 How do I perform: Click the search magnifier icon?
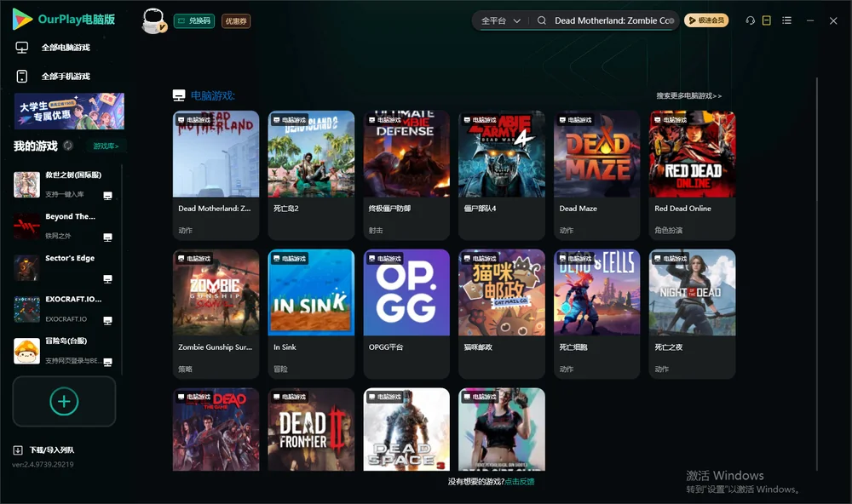point(542,20)
